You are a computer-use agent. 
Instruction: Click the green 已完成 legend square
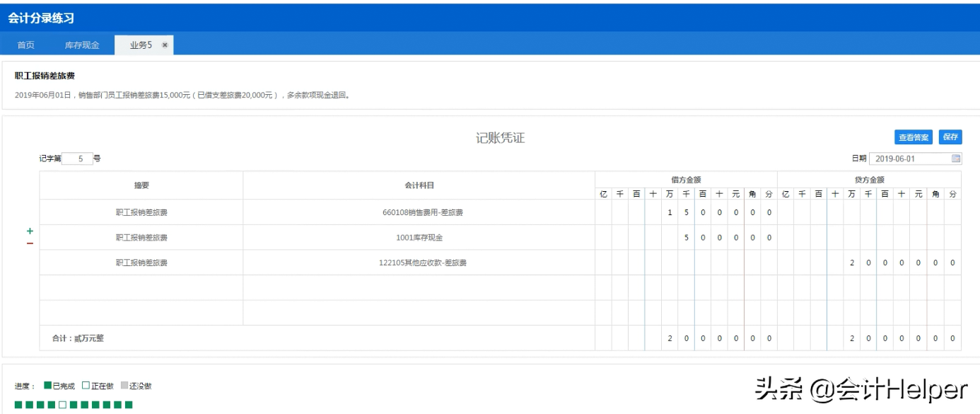46,385
